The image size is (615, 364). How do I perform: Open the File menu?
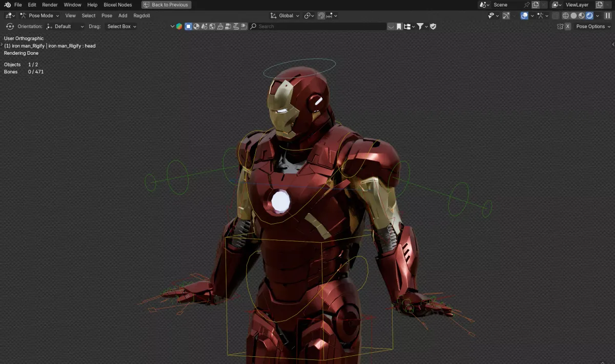tap(18, 5)
